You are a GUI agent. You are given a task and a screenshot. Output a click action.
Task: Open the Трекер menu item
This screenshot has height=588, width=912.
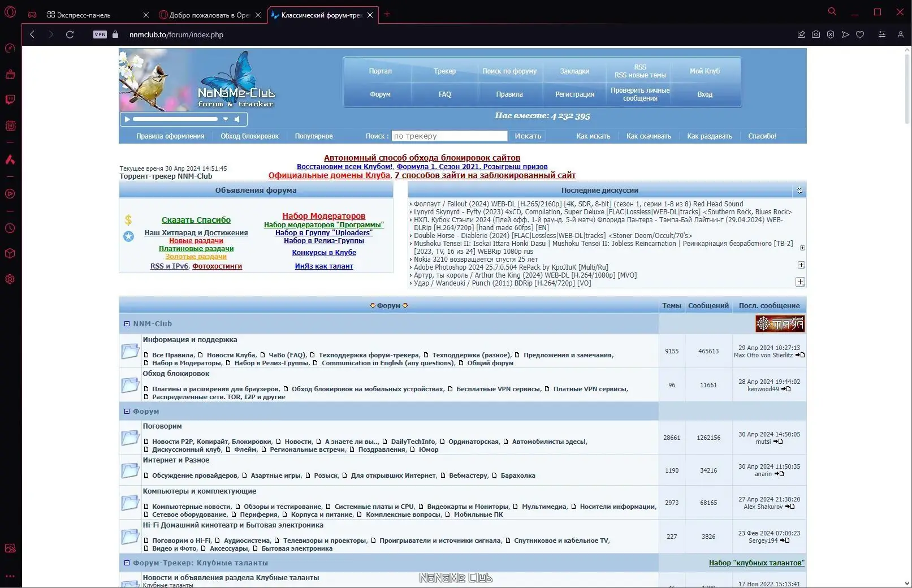(445, 71)
